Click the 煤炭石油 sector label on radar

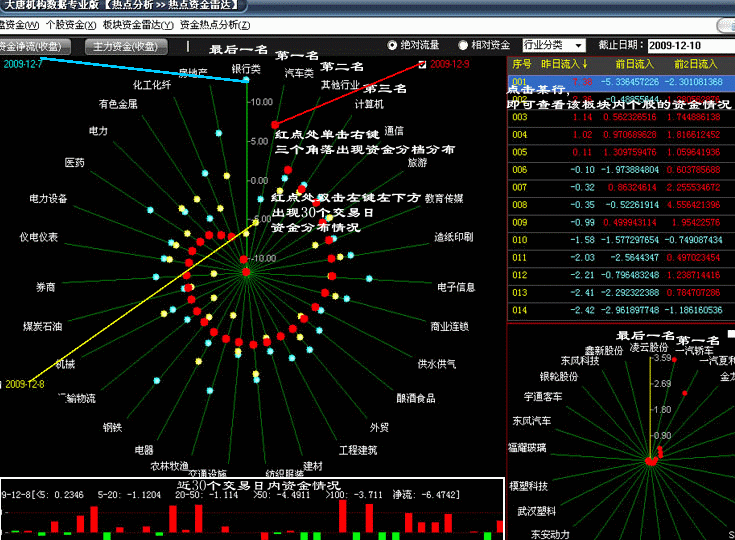click(42, 326)
